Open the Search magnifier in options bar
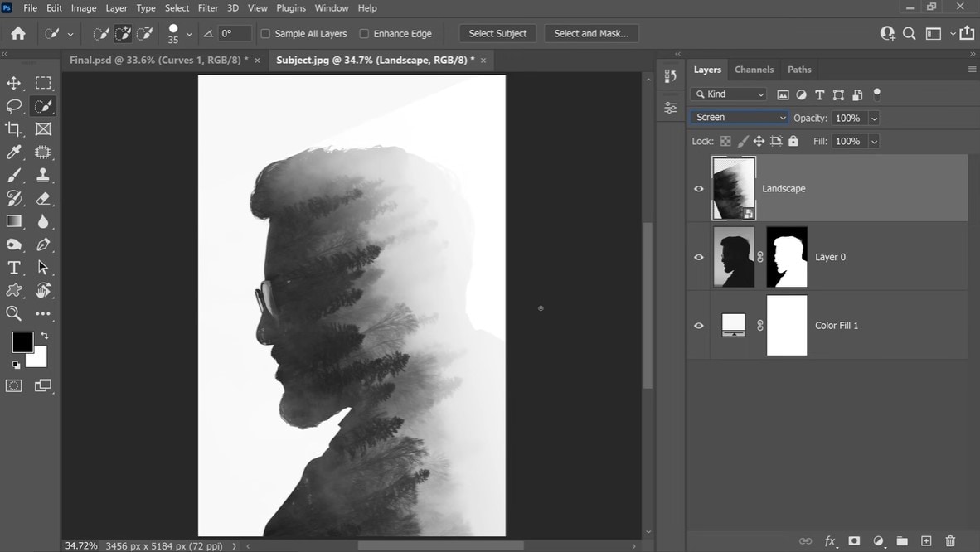The height and width of the screenshot is (552, 980). point(910,34)
